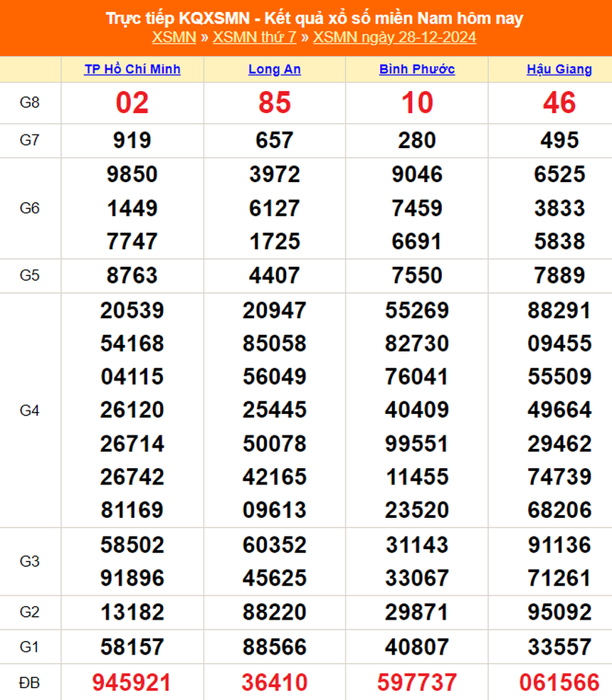Image resolution: width=612 pixels, height=700 pixels.
Task: Select the Long An province link
Action: (274, 69)
